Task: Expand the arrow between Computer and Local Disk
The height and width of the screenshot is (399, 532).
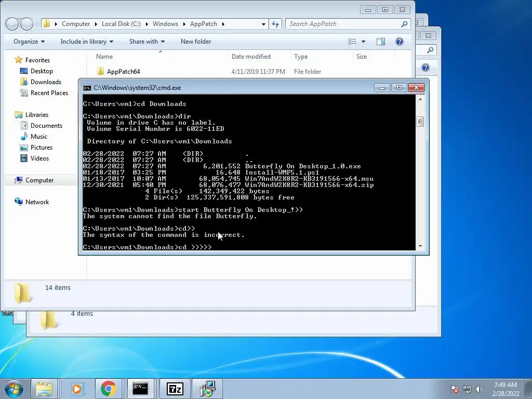Action: (96, 24)
